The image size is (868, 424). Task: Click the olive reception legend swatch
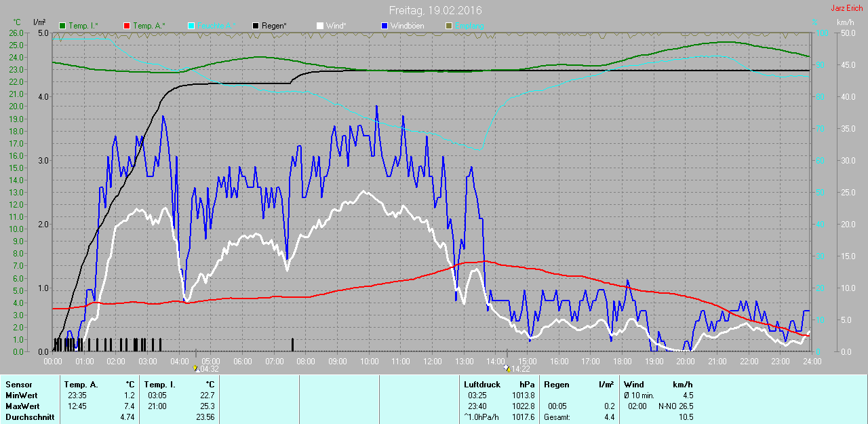[x=448, y=26]
